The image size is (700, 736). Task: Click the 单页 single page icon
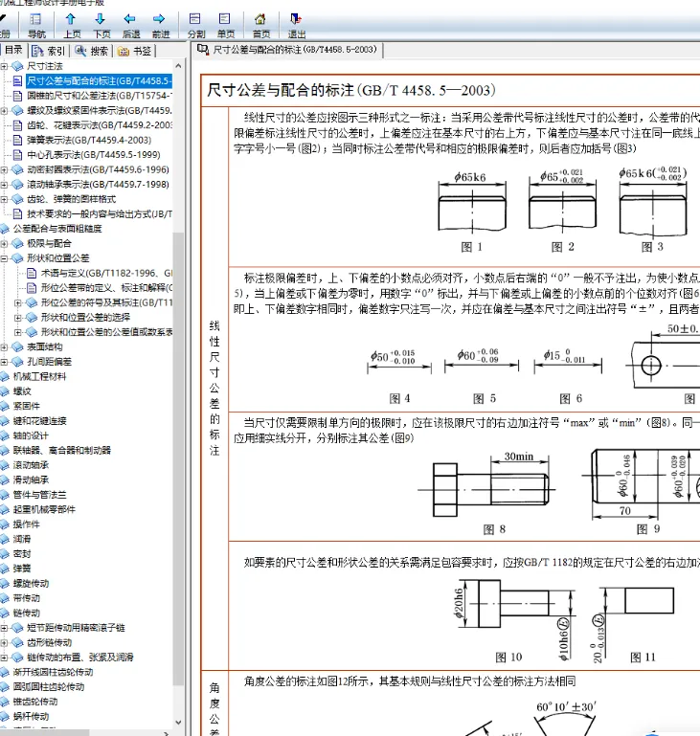pyautogui.click(x=225, y=19)
